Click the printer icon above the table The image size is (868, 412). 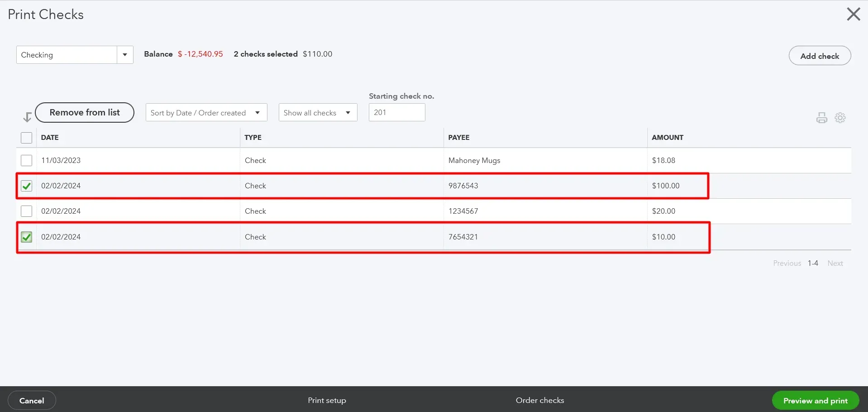(x=822, y=118)
